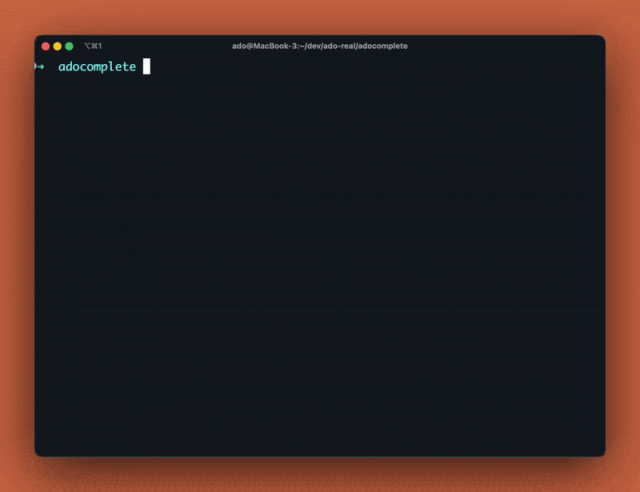Click the prompt arrow symbol
This screenshot has width=640, height=492.
pos(39,67)
